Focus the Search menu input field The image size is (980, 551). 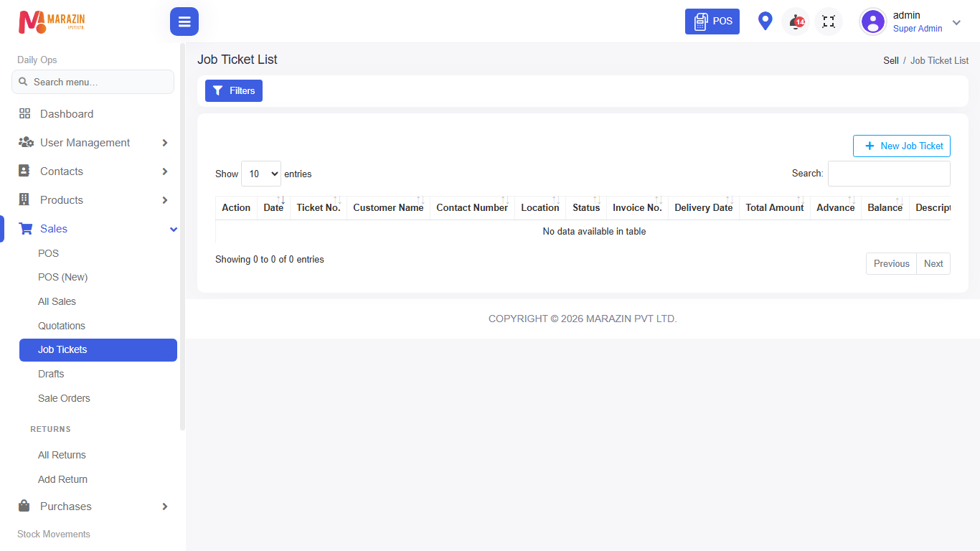point(93,82)
